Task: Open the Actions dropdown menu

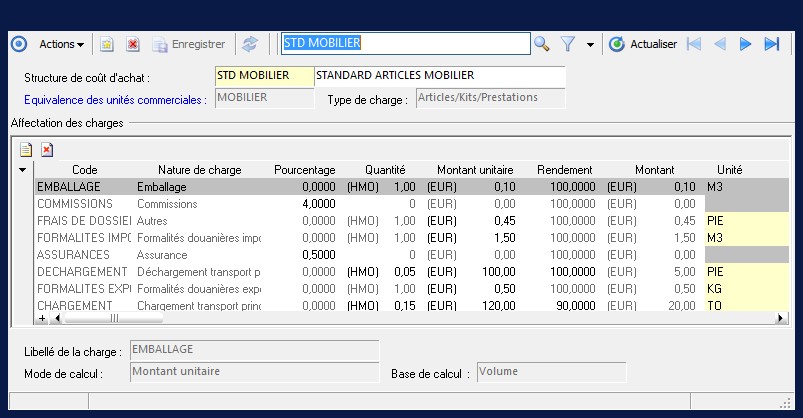Action: click(61, 44)
